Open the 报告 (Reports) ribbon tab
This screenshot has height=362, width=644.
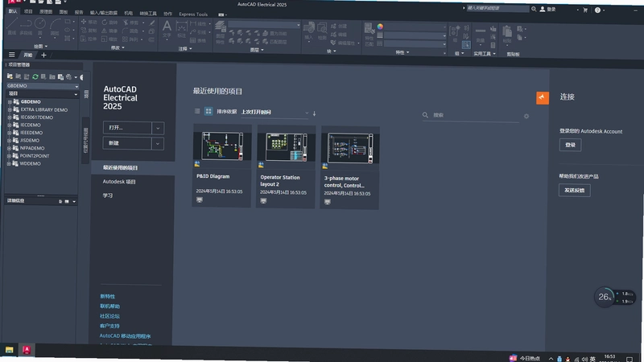79,12
